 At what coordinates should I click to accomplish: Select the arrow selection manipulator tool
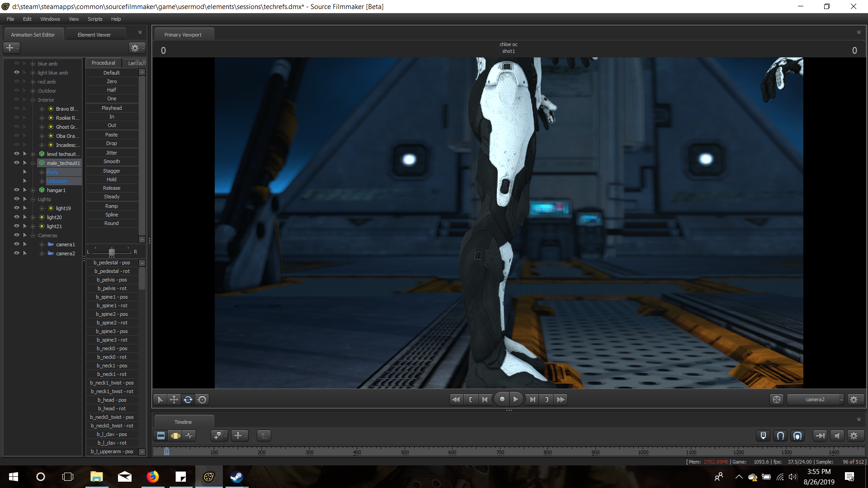(x=160, y=399)
